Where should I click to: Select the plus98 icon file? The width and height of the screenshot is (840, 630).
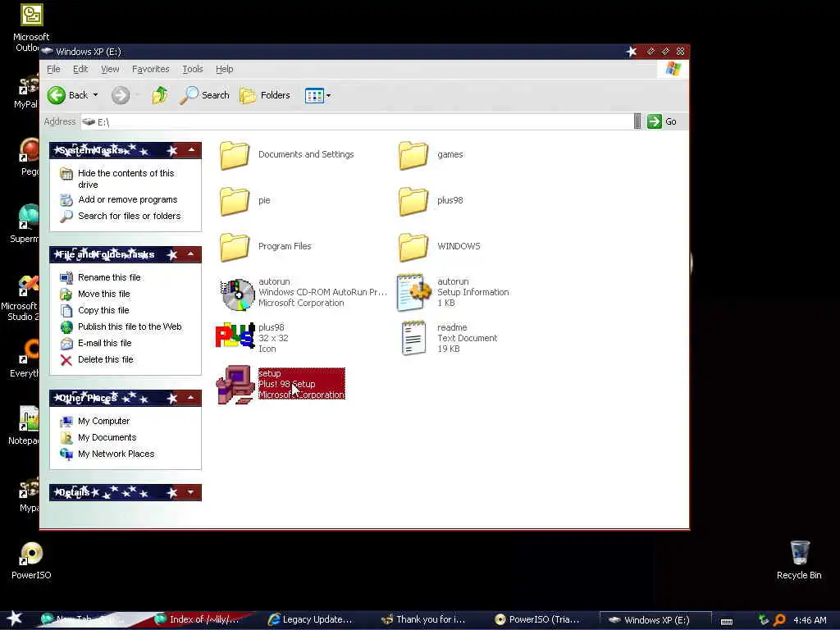pos(235,336)
